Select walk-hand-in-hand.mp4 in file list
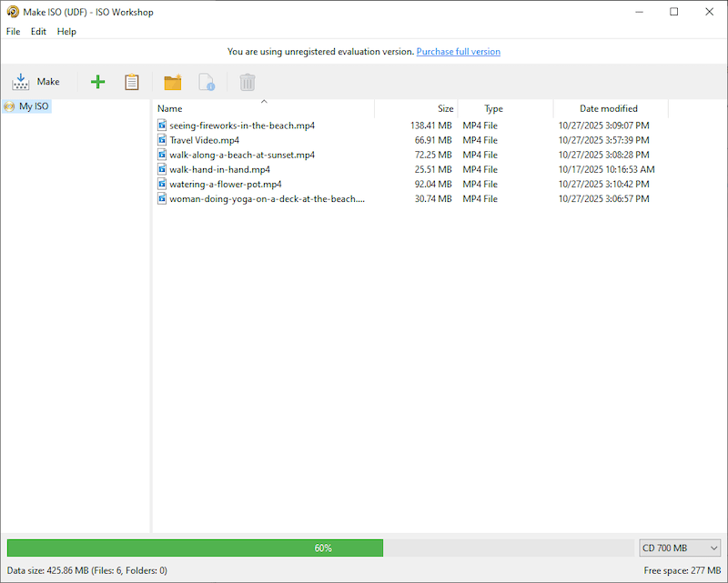 [x=219, y=169]
